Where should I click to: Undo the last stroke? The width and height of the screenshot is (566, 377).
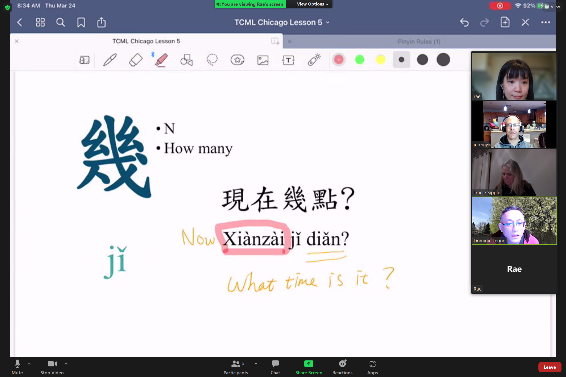(465, 22)
